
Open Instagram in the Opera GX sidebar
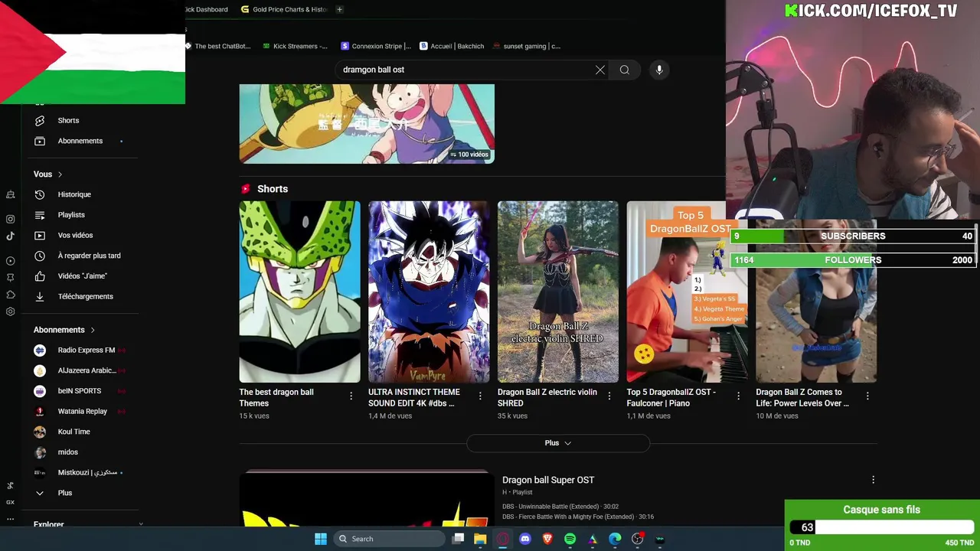pyautogui.click(x=11, y=219)
